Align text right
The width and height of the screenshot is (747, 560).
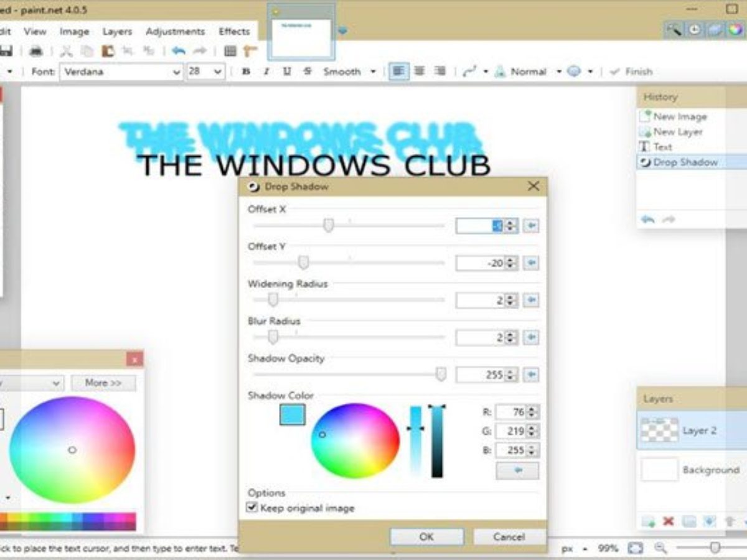point(439,72)
